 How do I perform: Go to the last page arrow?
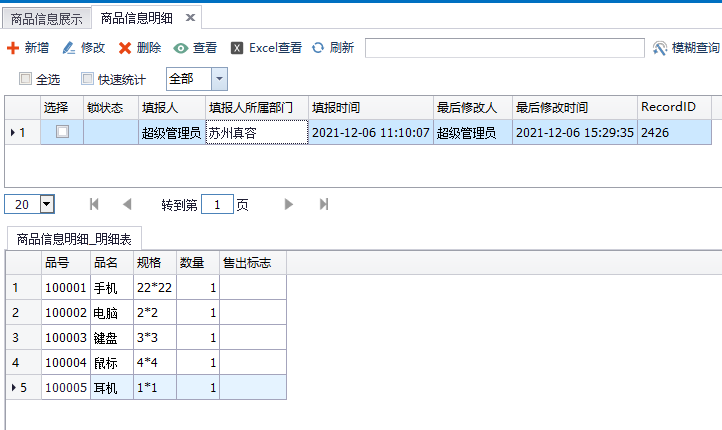tap(324, 204)
